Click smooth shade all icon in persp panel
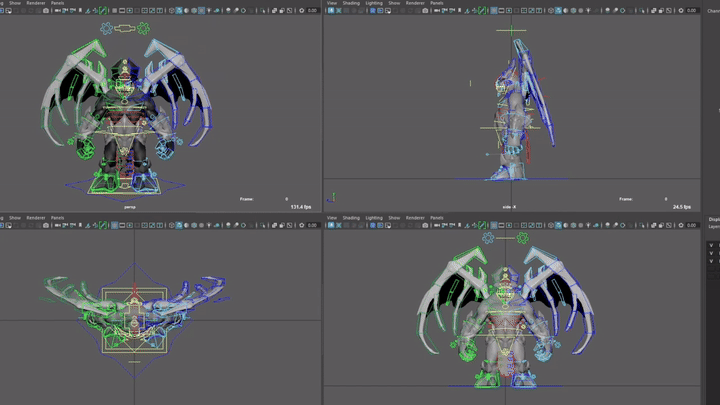 [x=179, y=10]
